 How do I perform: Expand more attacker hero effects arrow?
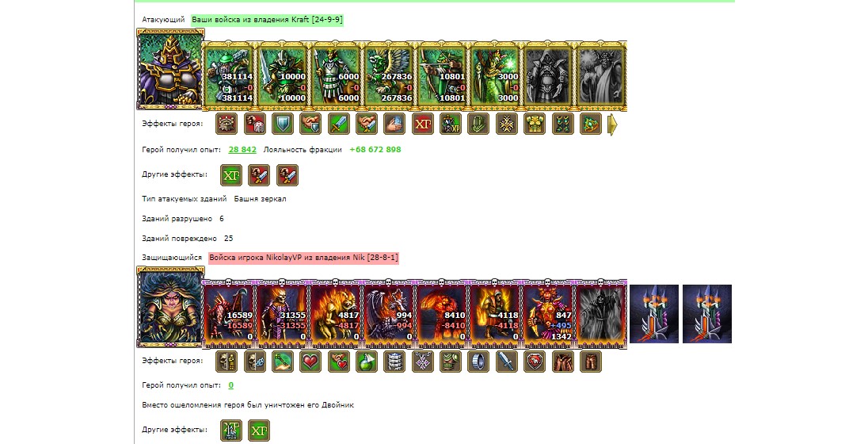(612, 124)
